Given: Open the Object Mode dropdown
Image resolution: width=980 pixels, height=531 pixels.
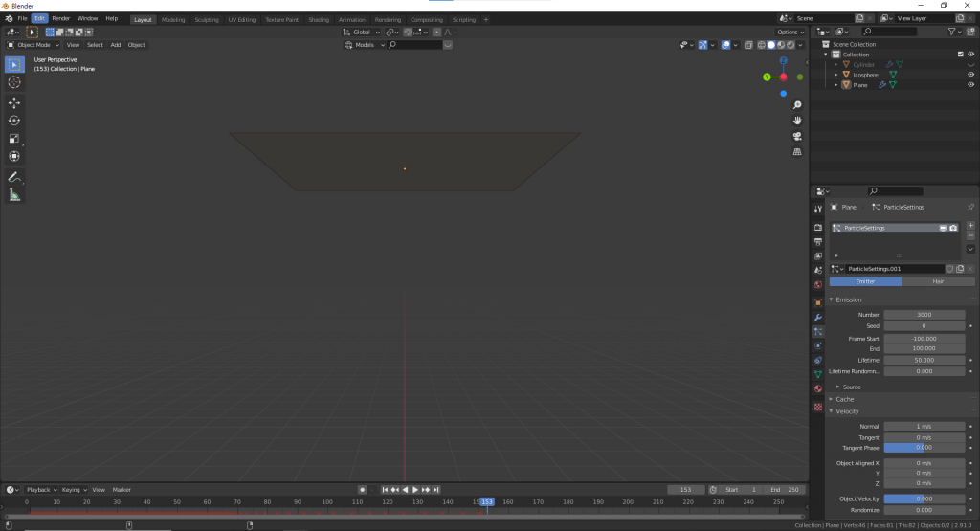Looking at the screenshot, I should [33, 45].
